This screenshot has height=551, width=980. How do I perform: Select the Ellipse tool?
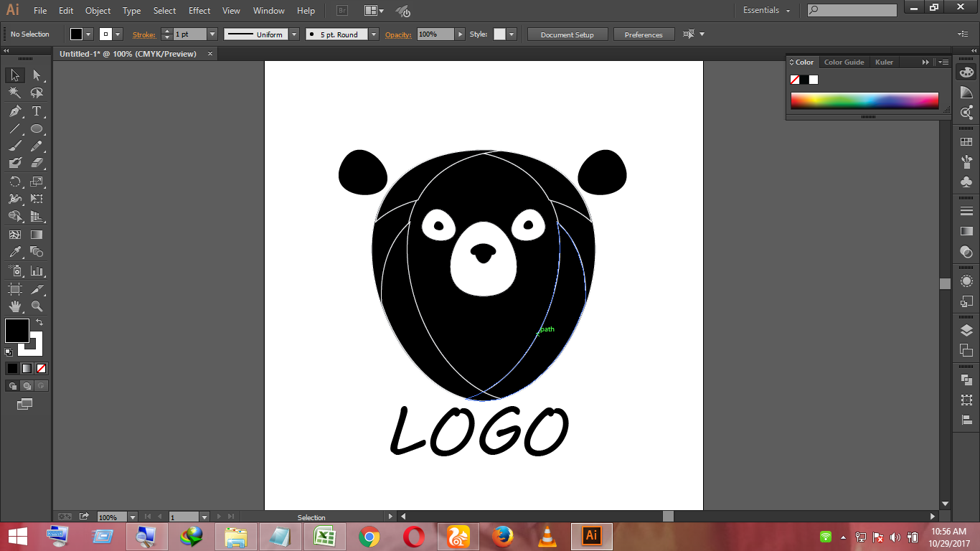point(37,129)
